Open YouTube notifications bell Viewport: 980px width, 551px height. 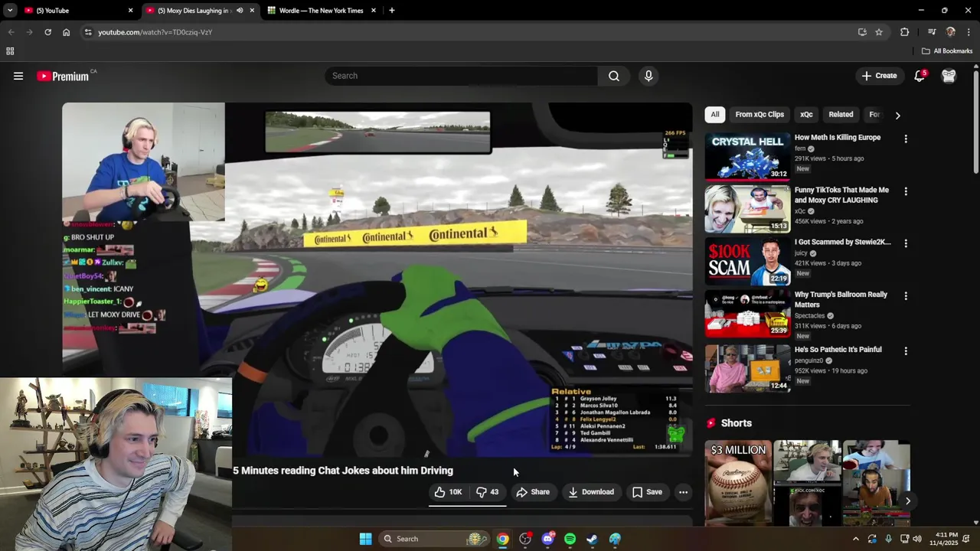pos(920,76)
